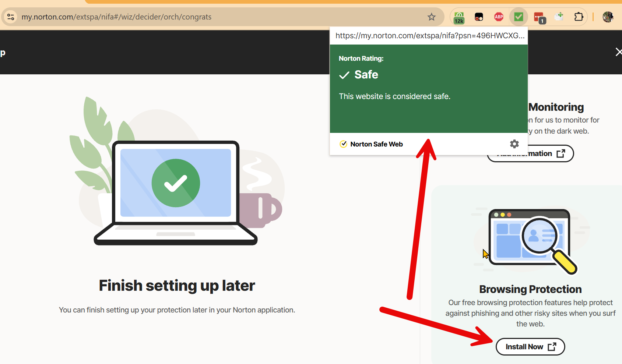The height and width of the screenshot is (364, 622).
Task: Open the Chrome Extensions puzzle menu
Action: point(579,17)
